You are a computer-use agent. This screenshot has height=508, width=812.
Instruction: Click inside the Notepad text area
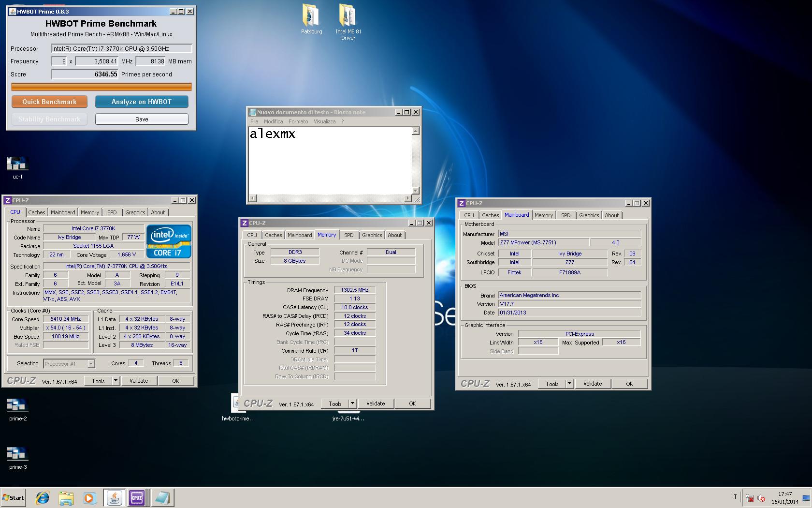point(330,161)
